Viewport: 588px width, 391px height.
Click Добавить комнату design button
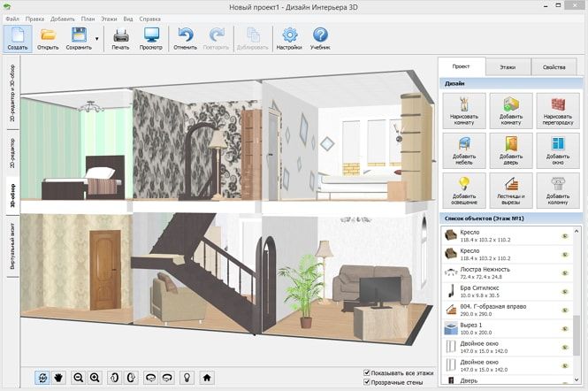tap(511, 111)
